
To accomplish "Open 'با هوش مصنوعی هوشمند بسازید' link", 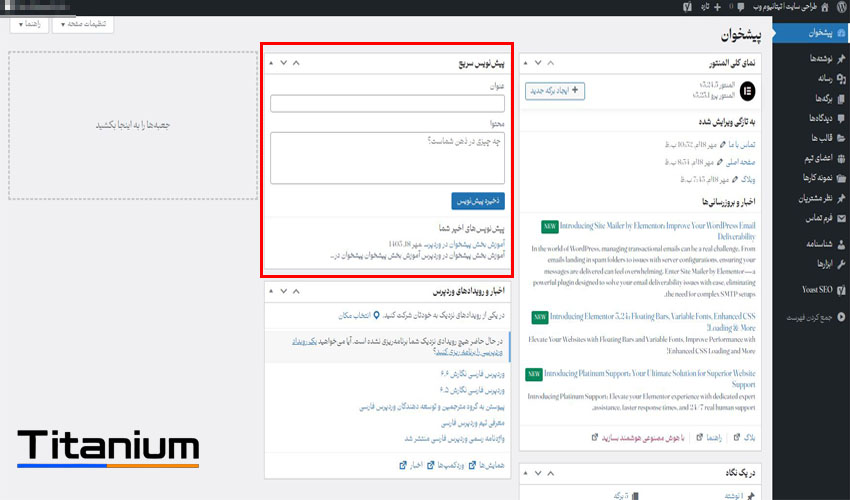I will coord(638,438).
